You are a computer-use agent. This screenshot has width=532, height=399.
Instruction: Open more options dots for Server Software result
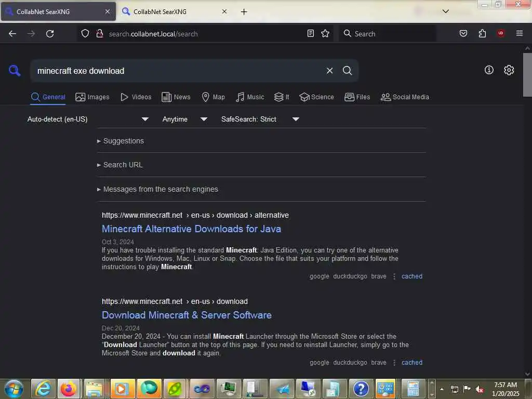click(394, 362)
